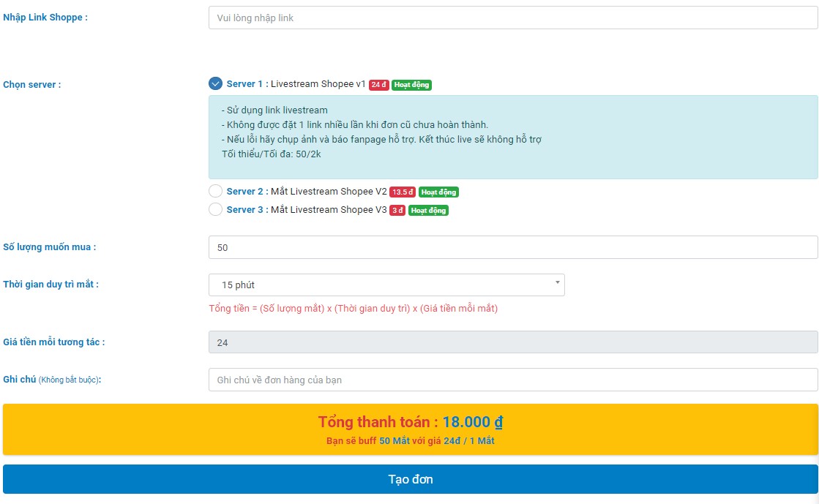819x504 pixels.
Task: Select Server 3 Mắt Livestream Shopee V3
Action: pos(215,209)
